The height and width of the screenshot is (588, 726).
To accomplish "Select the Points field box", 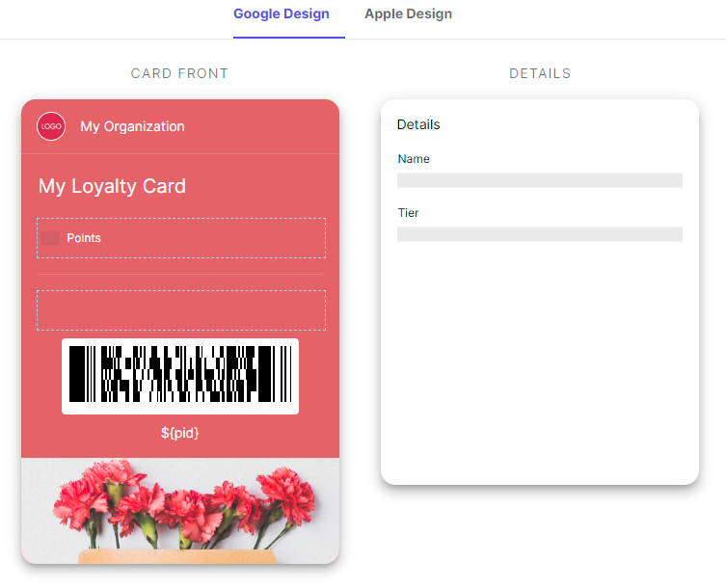I will (x=181, y=238).
